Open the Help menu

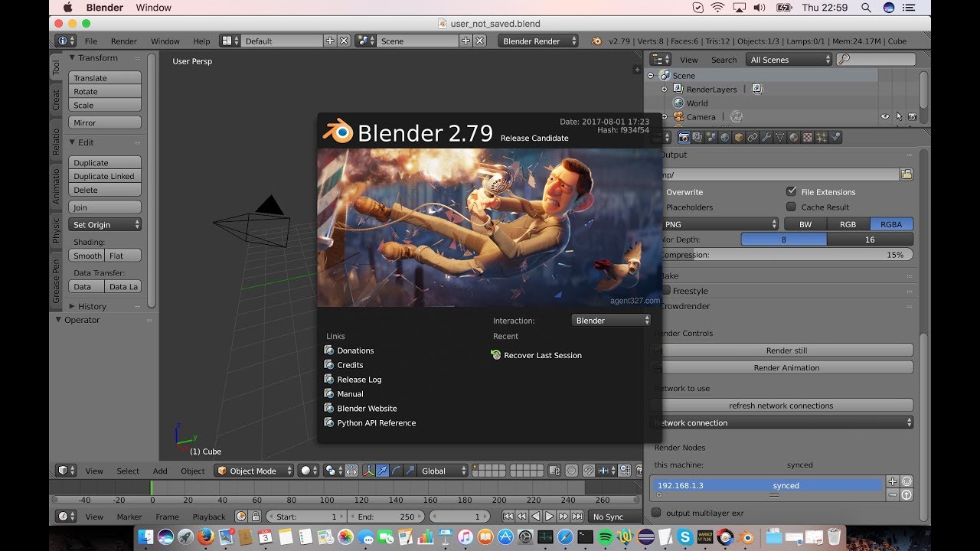tap(201, 41)
